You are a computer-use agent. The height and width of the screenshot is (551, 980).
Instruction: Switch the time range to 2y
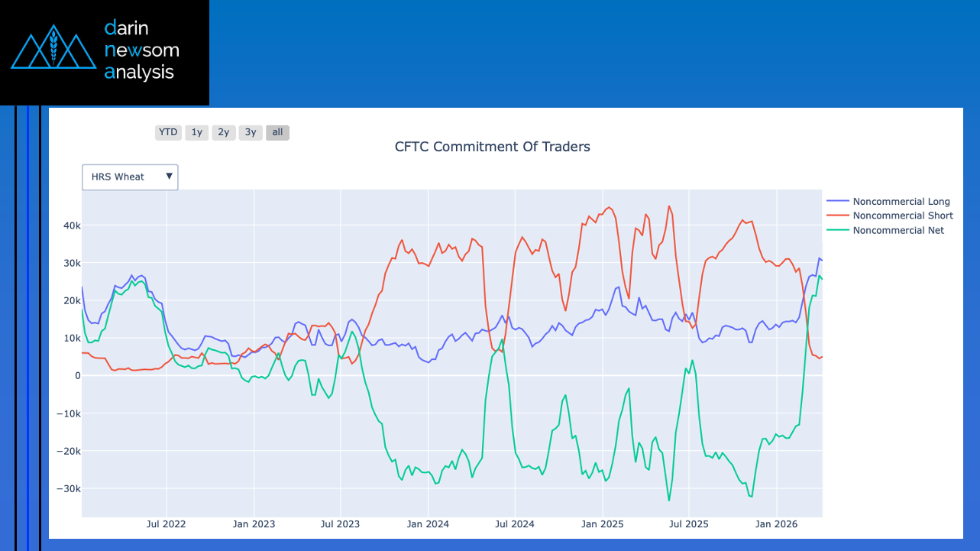pos(223,132)
